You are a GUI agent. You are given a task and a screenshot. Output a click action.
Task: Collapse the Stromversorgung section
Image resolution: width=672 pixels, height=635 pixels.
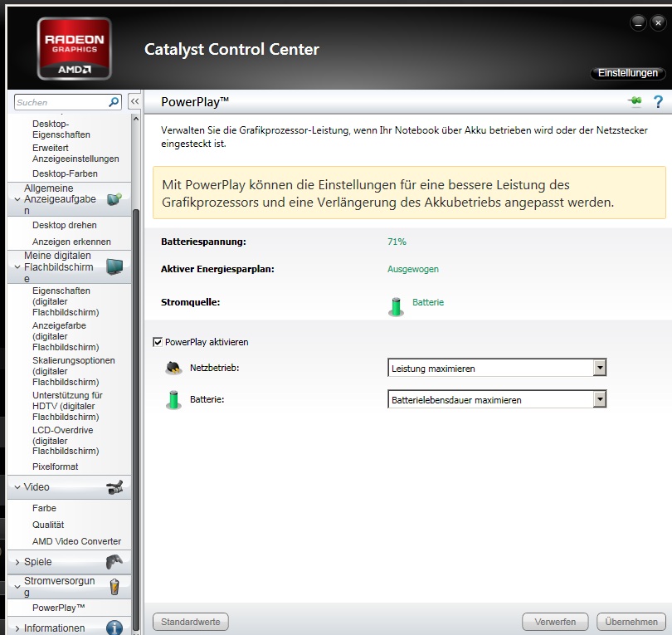[17, 587]
